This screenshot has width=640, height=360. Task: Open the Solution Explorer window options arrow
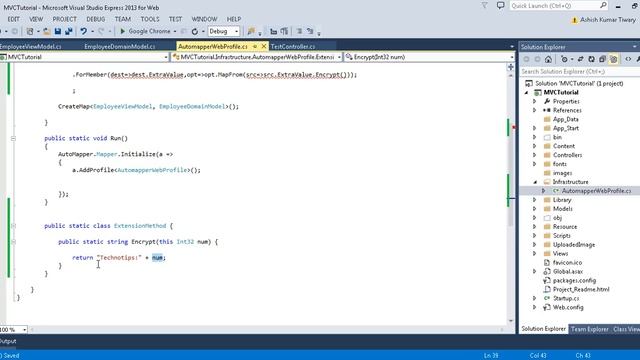635,47
